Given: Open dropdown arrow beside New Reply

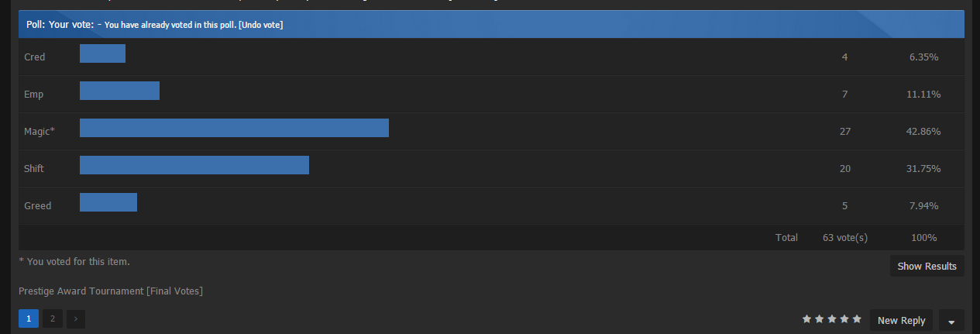Looking at the screenshot, I should 951,320.
